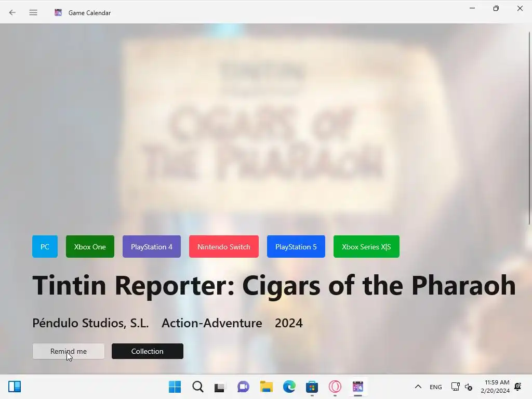Image resolution: width=532 pixels, height=399 pixels.
Task: Open the Widgets panel icon
Action: 15,387
